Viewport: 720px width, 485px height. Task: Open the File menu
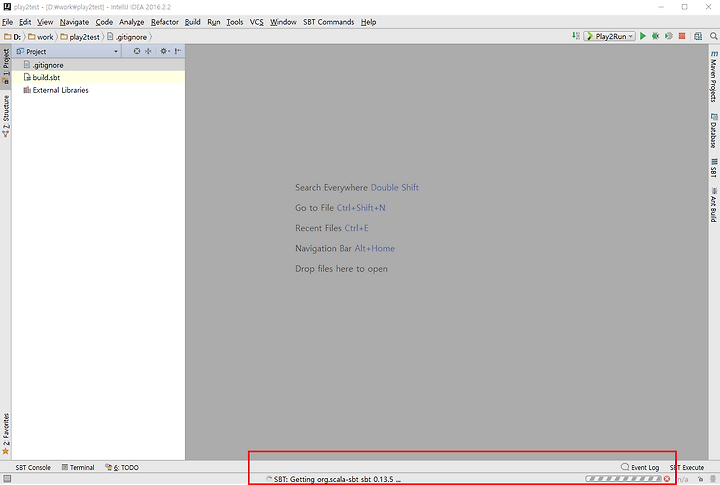click(7, 22)
